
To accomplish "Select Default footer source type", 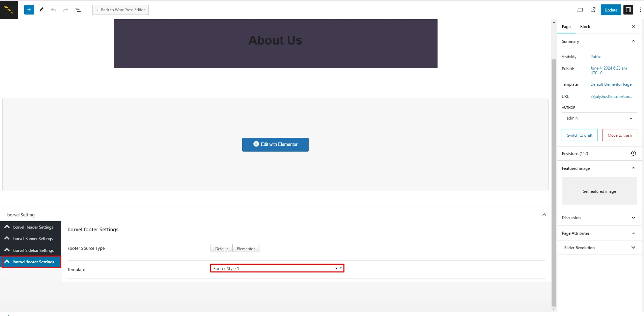I will [x=221, y=248].
